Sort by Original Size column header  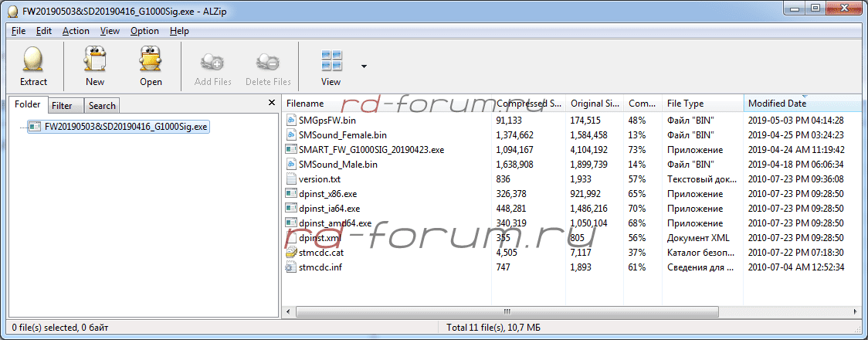pyautogui.click(x=595, y=103)
